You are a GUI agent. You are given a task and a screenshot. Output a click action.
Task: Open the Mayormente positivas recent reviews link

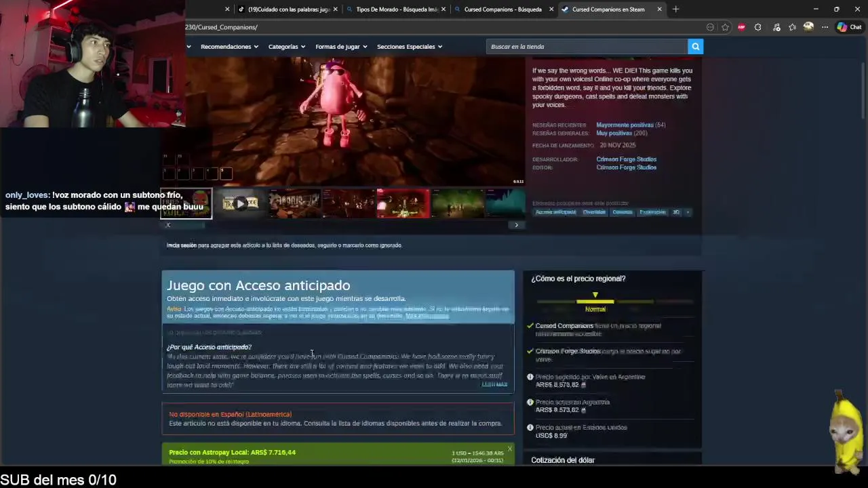coord(625,125)
